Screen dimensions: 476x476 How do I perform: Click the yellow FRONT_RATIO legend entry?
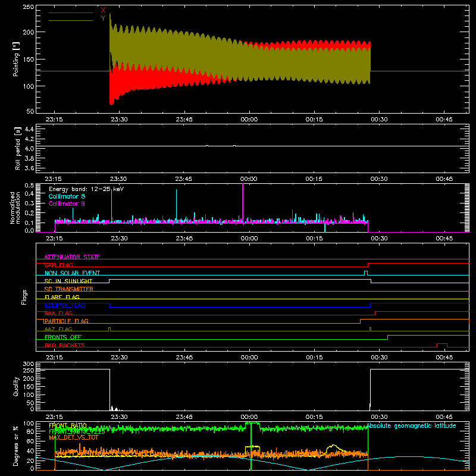(x=68, y=425)
